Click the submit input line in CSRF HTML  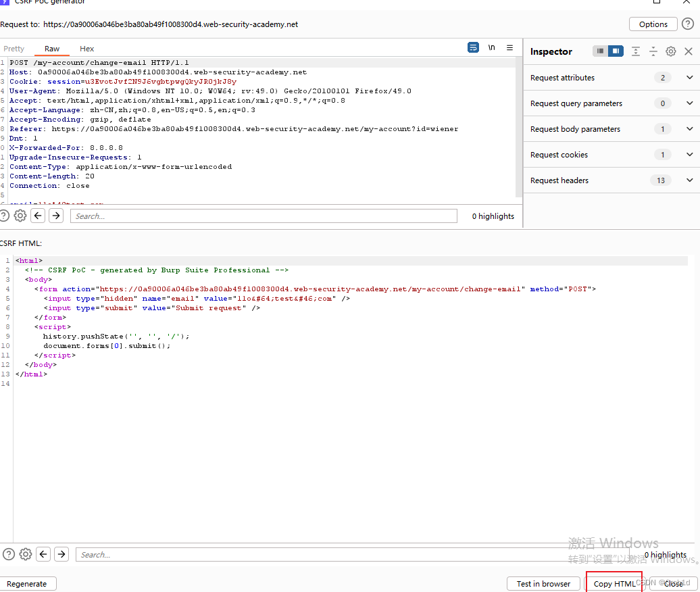point(152,307)
